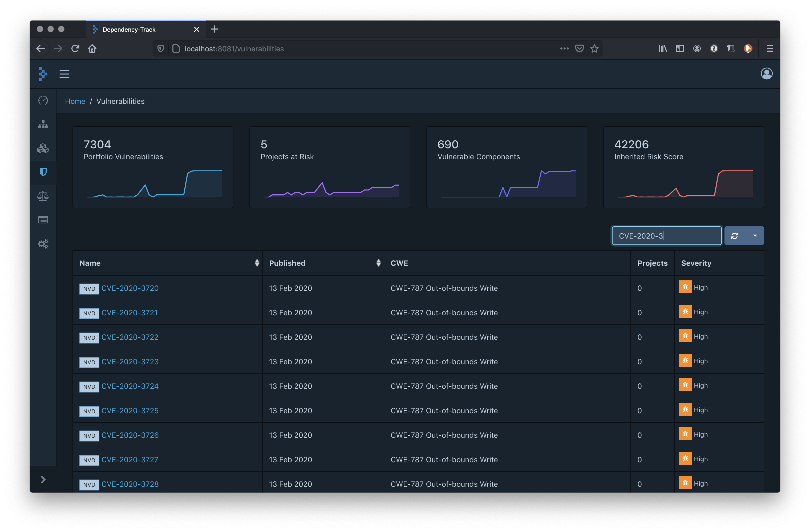Bookmark page with the star icon
Screen dimensions: 810x532
[594, 49]
